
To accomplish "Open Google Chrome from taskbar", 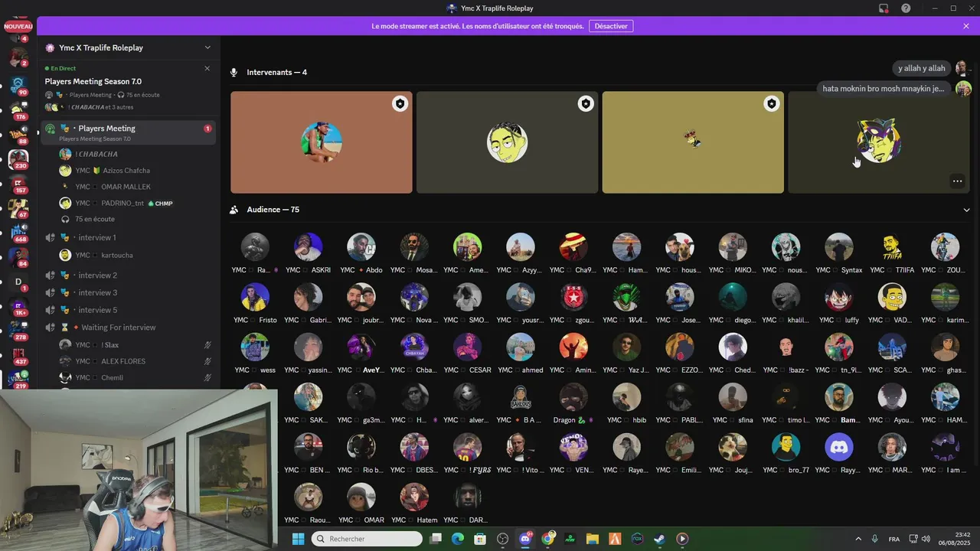I will pos(547,539).
